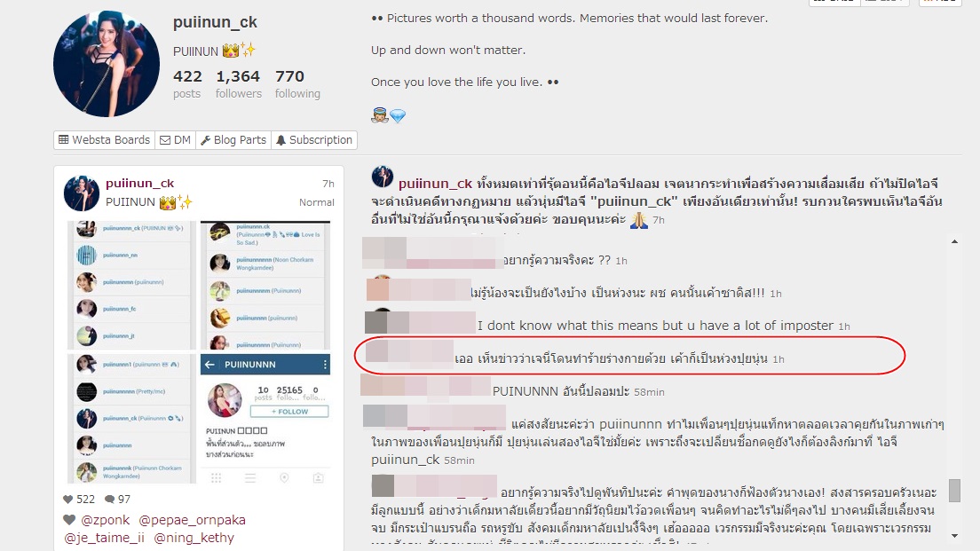Click the heart likes icon showing 522
980x551 pixels.
(68, 500)
